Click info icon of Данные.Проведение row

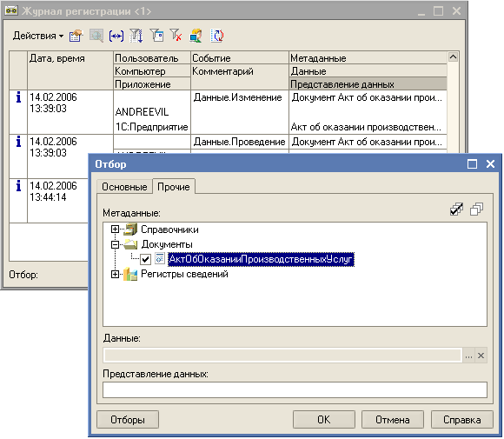pos(18,142)
